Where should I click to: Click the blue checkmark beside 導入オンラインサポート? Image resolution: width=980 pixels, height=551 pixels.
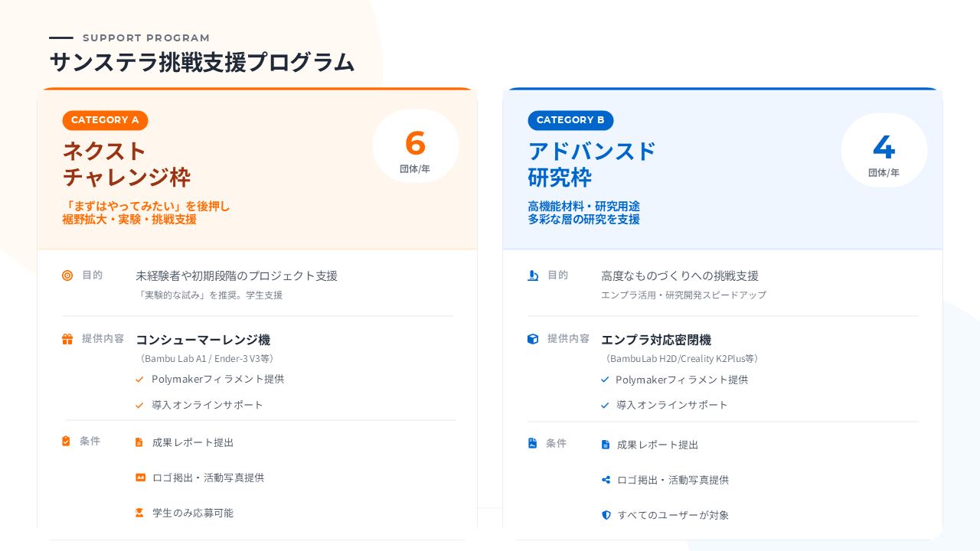click(605, 406)
